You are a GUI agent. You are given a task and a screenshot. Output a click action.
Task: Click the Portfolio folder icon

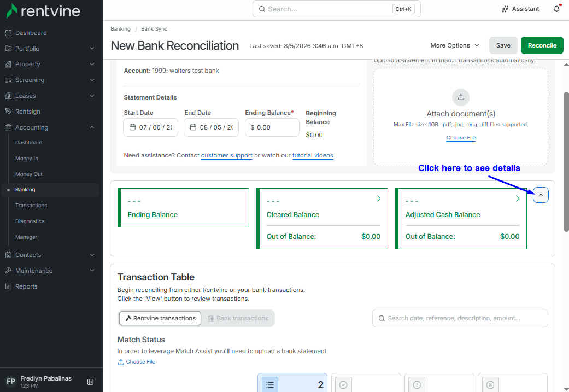[8, 49]
